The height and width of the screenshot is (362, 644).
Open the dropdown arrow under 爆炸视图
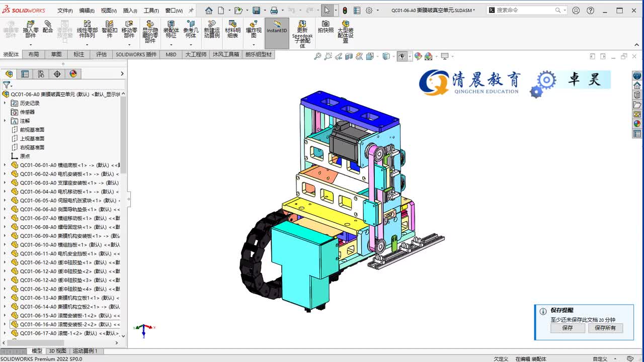[253, 45]
